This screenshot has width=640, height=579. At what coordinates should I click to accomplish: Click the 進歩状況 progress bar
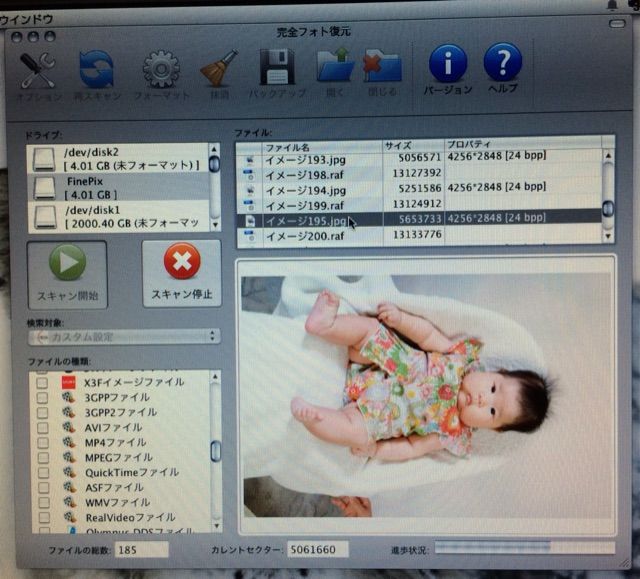pos(525,548)
